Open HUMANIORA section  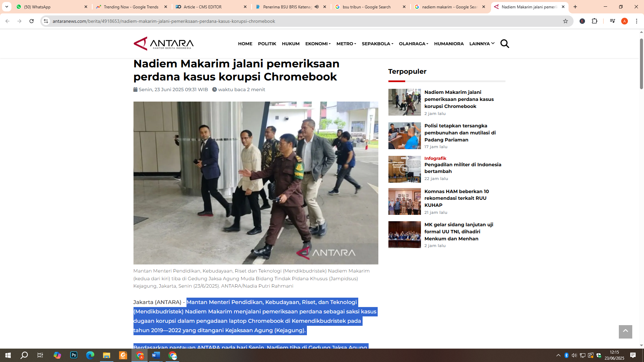(449, 44)
